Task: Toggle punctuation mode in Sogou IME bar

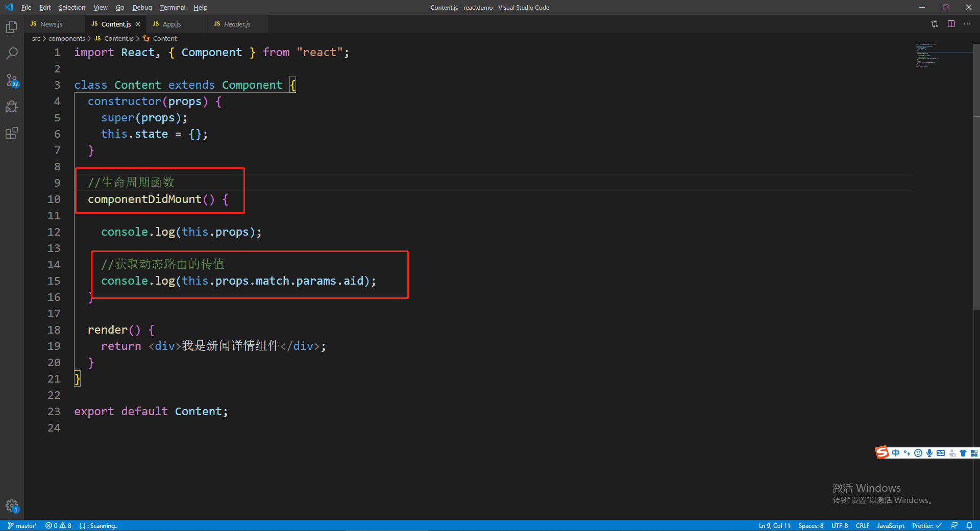Action: (907, 453)
